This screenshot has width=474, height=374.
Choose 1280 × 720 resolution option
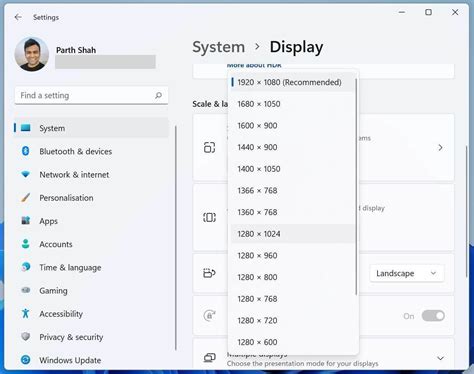point(292,321)
